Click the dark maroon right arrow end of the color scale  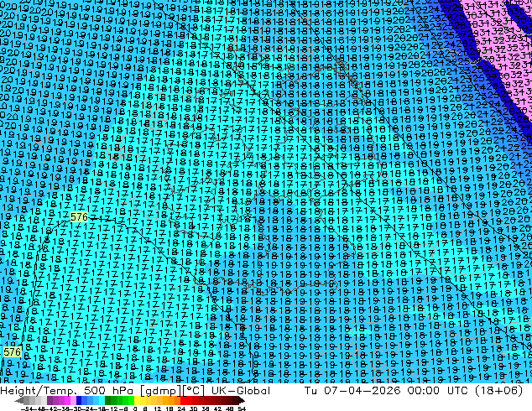tap(242, 401)
